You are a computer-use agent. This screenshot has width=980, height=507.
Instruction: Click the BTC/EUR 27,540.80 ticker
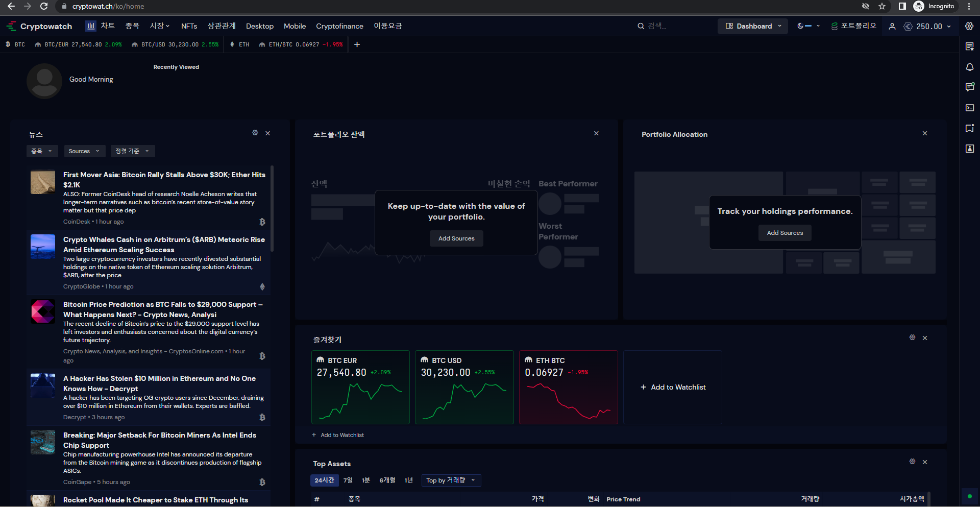pos(78,45)
